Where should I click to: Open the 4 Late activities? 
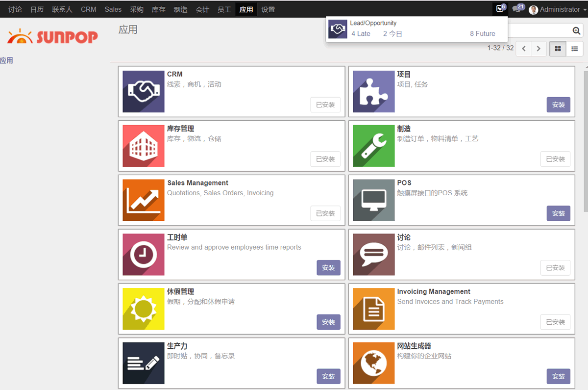click(x=361, y=33)
